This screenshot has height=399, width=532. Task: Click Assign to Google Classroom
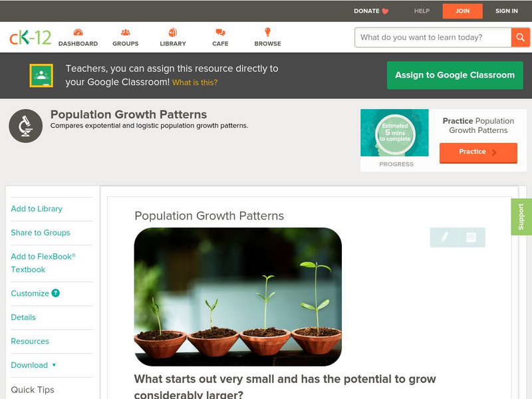(455, 75)
